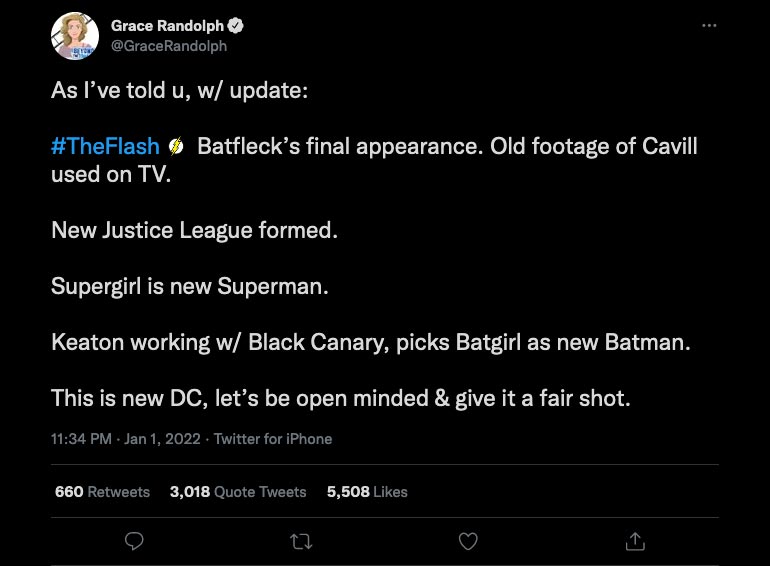Viewport: 770px width, 566px height.
Task: Open the #TheFlash hashtag link
Action: pos(105,147)
